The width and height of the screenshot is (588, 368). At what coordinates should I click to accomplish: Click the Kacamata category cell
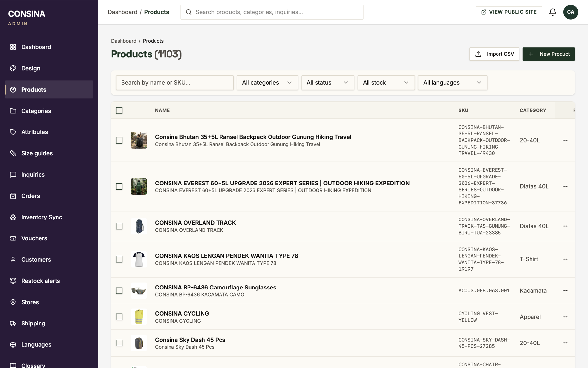533,291
